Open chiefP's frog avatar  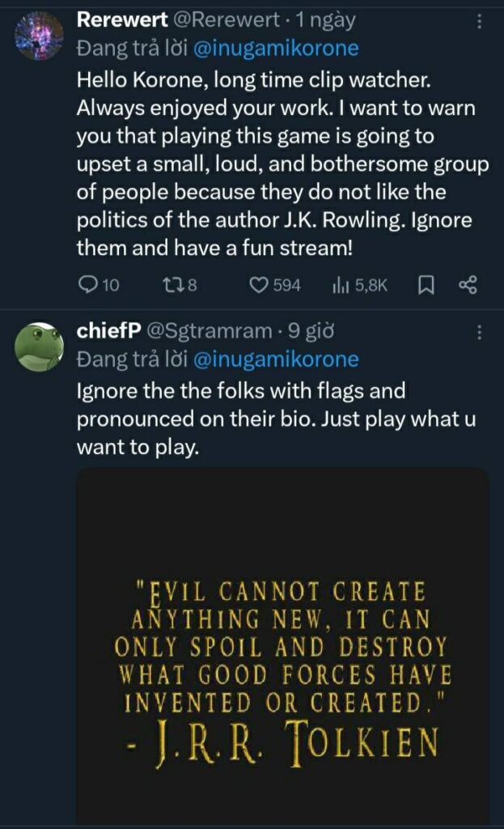click(39, 346)
